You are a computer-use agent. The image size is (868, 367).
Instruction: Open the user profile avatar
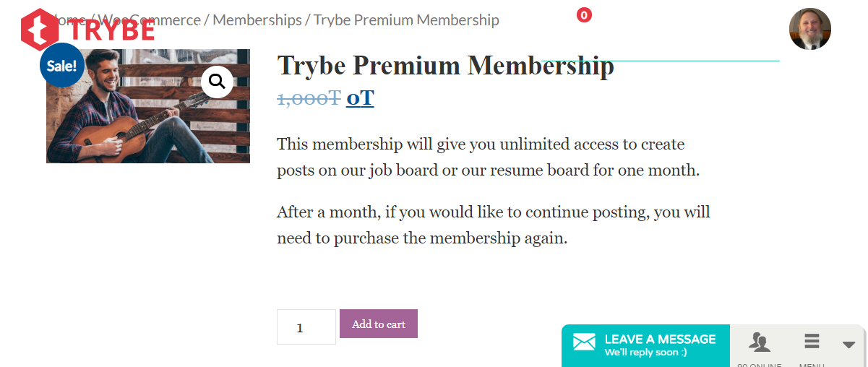coord(809,29)
